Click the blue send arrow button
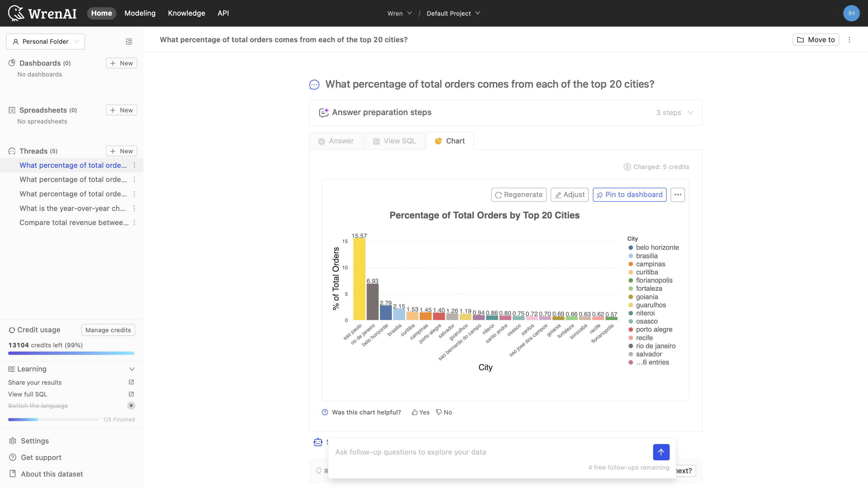Viewport: 868px width, 488px height. click(661, 452)
